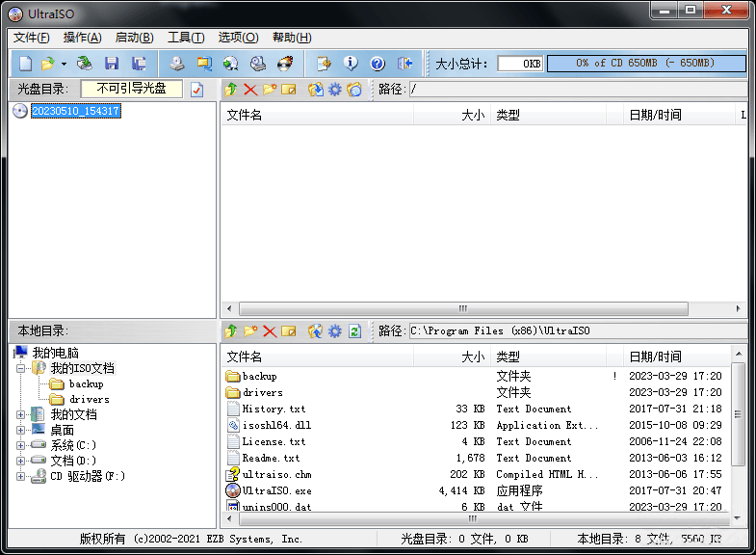Screen dimensions: 756x555
Task: Click the 0% of CD 650MB capacity bar
Action: coord(646,64)
